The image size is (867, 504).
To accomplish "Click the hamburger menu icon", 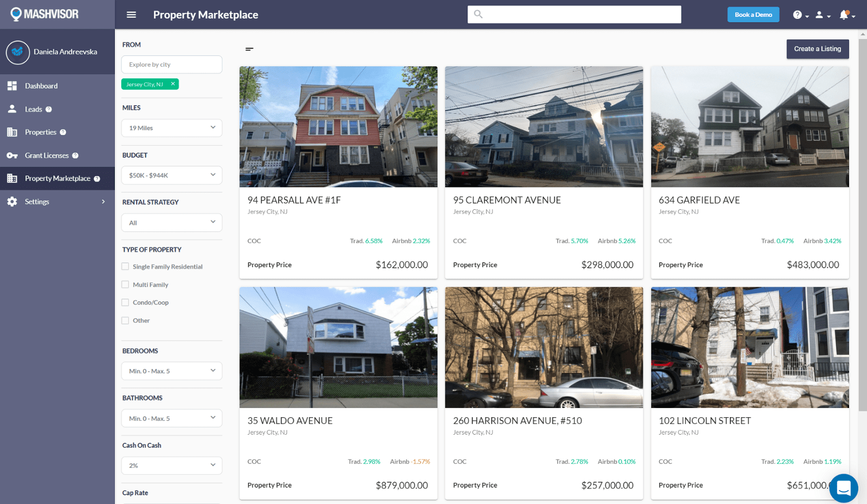I will 131,15.
